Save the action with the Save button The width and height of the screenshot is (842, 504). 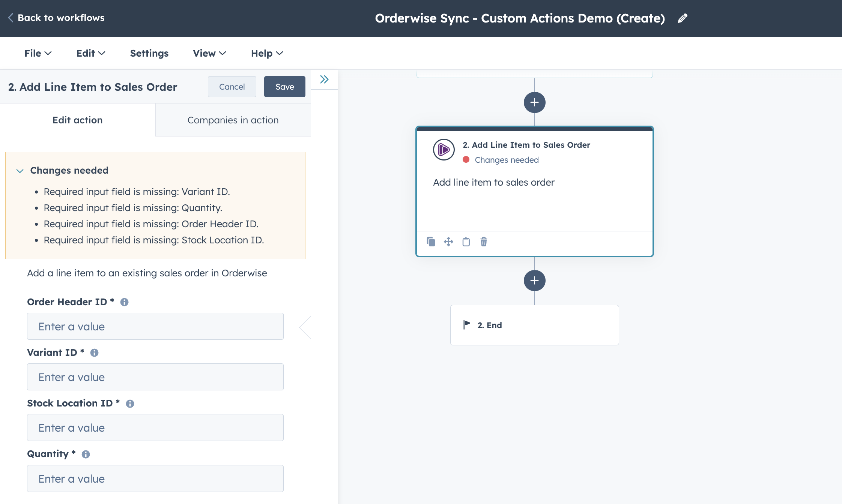click(285, 87)
